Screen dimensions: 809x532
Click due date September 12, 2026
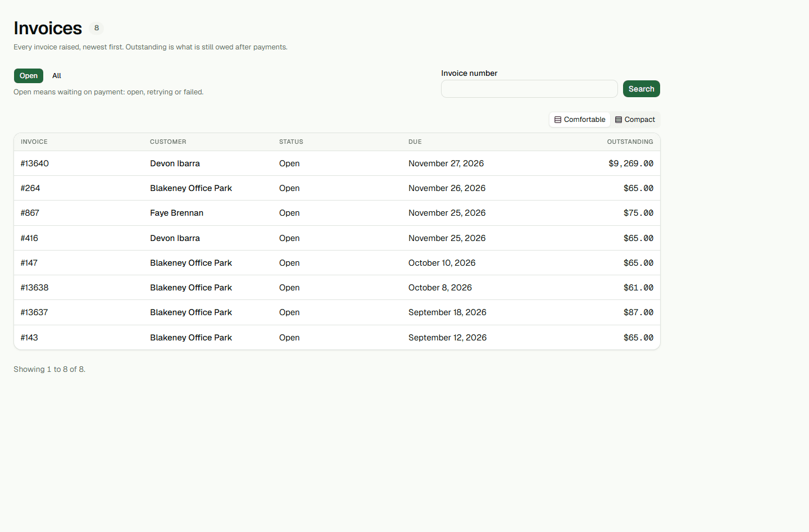coord(447,338)
